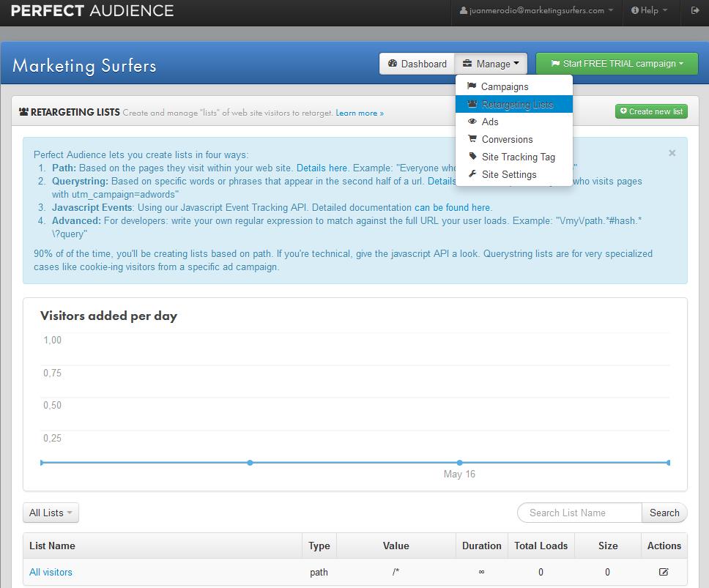This screenshot has height=588, width=709.
Task: Collapse the Manage dropdown menu
Action: tap(491, 64)
